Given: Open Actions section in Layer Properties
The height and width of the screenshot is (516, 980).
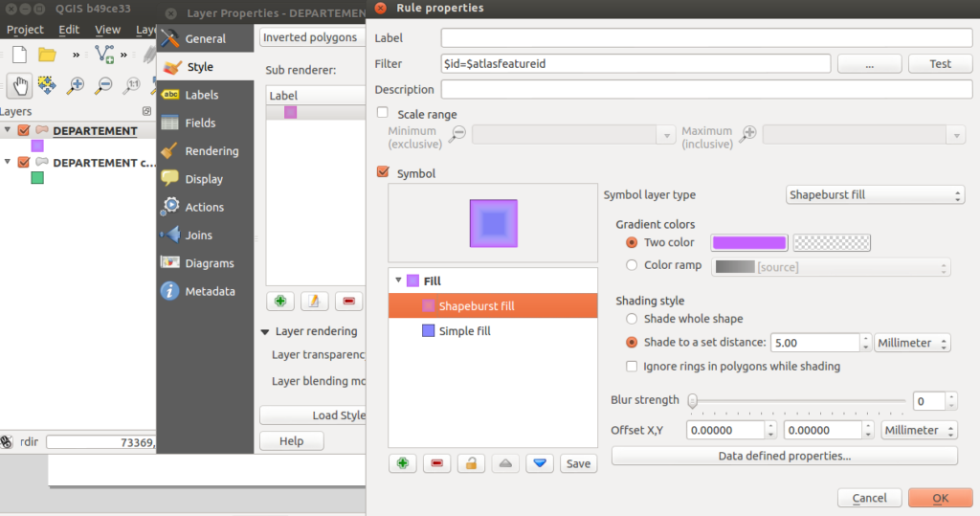Looking at the screenshot, I should coord(205,207).
